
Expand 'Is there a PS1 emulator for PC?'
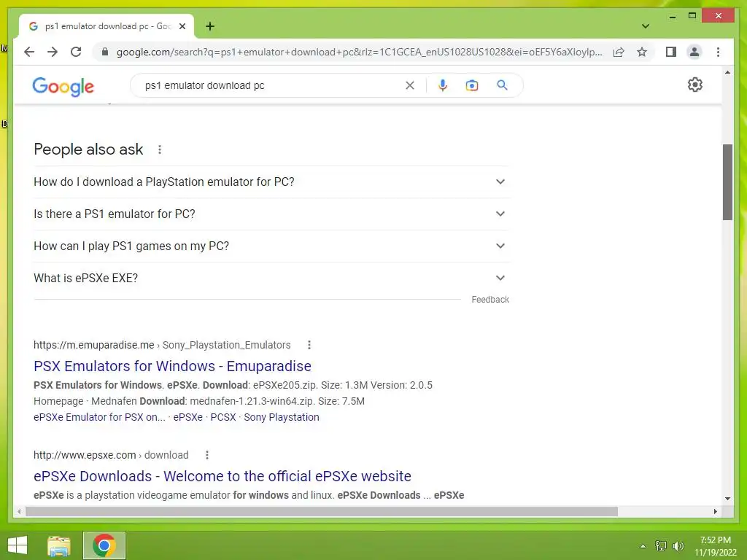271,214
